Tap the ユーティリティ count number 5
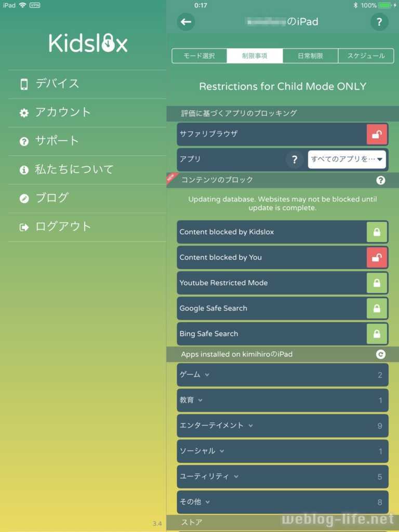The height and width of the screenshot is (532, 399). click(380, 477)
